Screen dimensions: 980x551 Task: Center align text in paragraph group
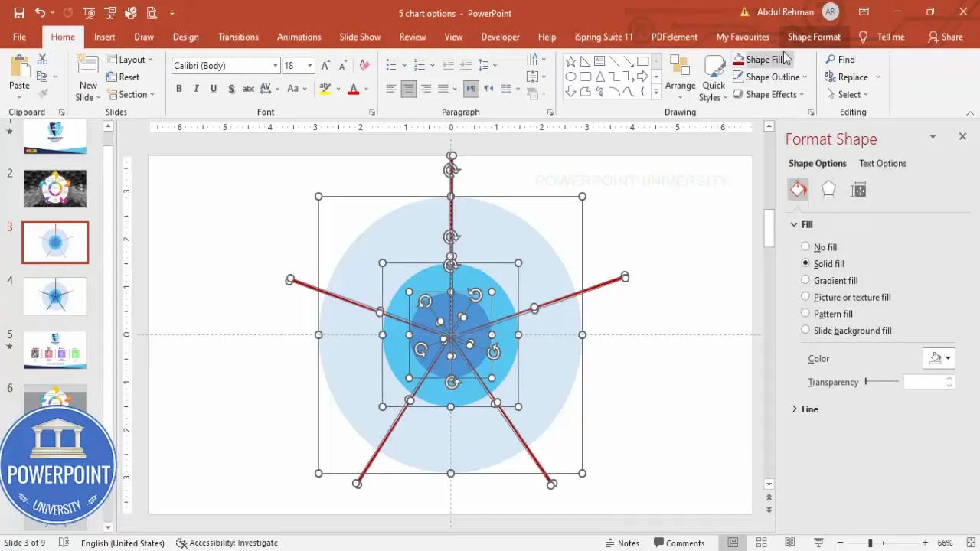pyautogui.click(x=408, y=89)
